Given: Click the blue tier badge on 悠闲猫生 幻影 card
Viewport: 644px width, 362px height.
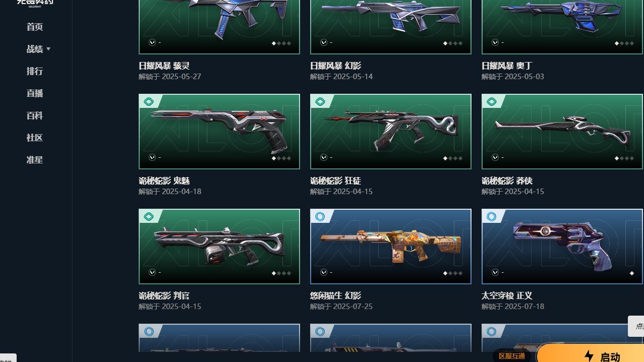Looking at the screenshot, I should pos(320,217).
